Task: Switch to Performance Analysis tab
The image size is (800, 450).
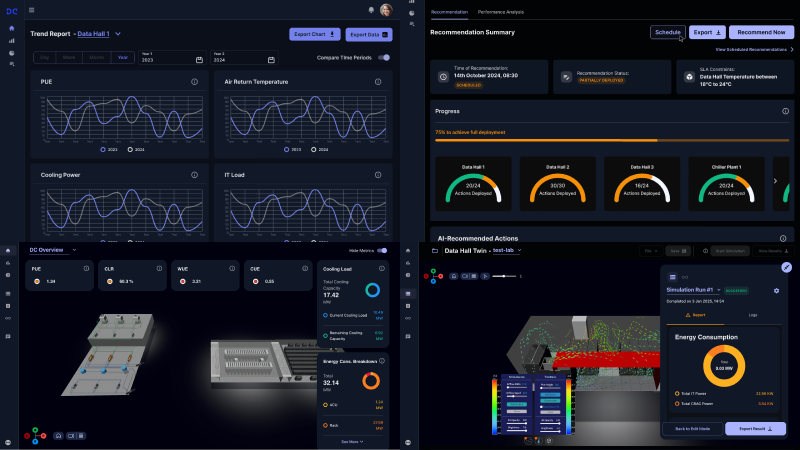Action: tap(501, 12)
